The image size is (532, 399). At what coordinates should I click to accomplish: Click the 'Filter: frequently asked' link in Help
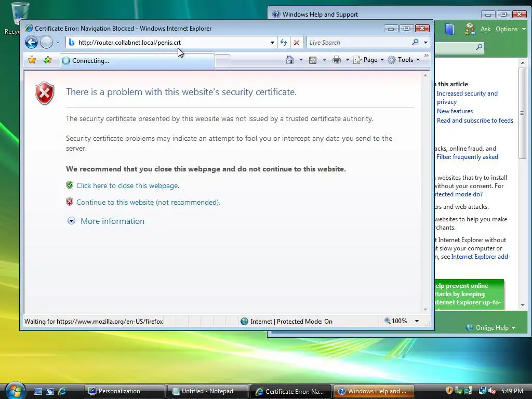tap(467, 157)
